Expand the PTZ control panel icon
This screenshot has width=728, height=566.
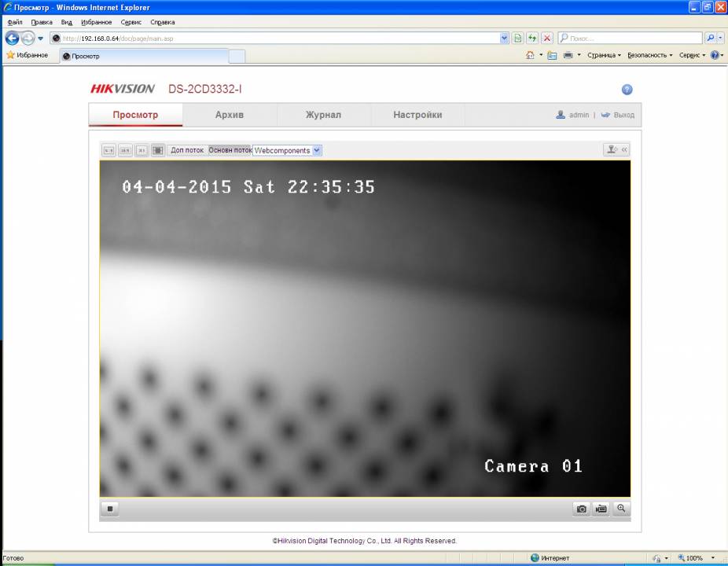pyautogui.click(x=616, y=149)
